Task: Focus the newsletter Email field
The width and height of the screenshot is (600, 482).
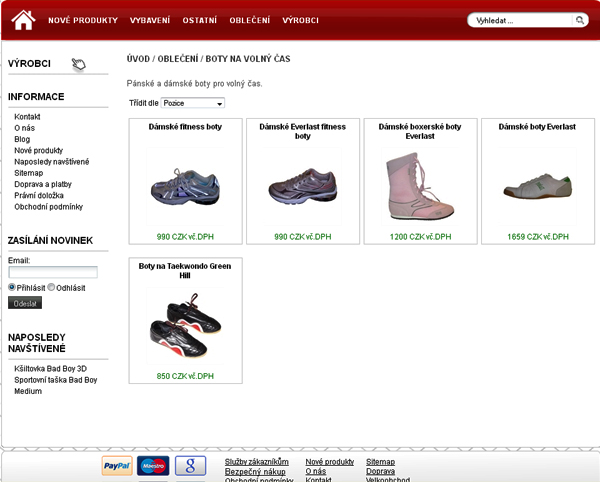Action: 53,272
